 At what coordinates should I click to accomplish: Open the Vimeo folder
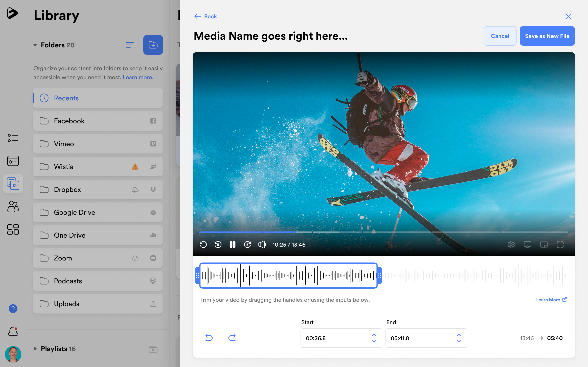98,144
